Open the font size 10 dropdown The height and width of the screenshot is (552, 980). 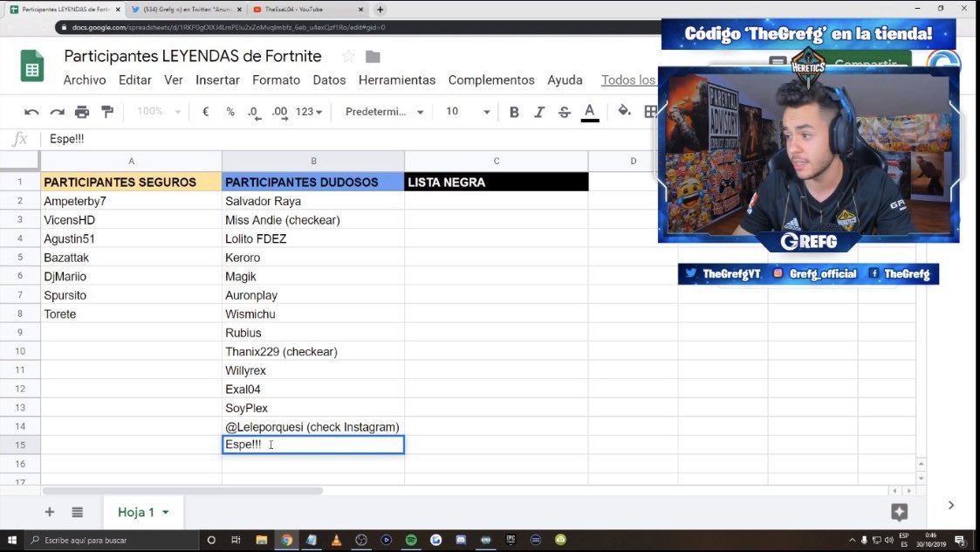468,112
